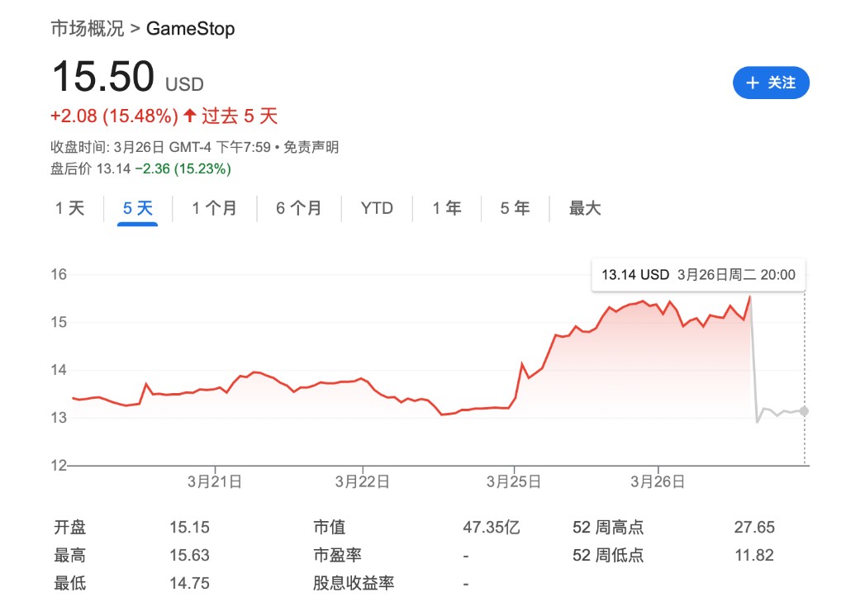
Task: Click the 15 y-axis label
Action: (x=59, y=322)
